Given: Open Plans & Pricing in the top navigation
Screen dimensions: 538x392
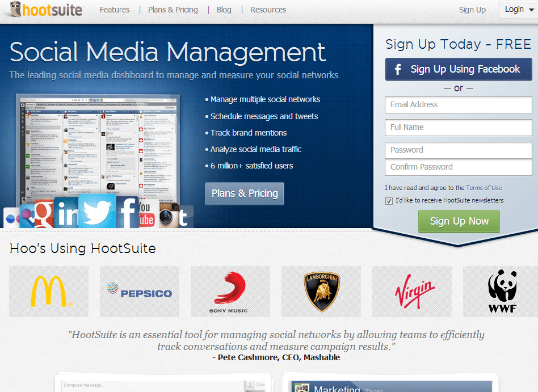Looking at the screenshot, I should tap(173, 10).
